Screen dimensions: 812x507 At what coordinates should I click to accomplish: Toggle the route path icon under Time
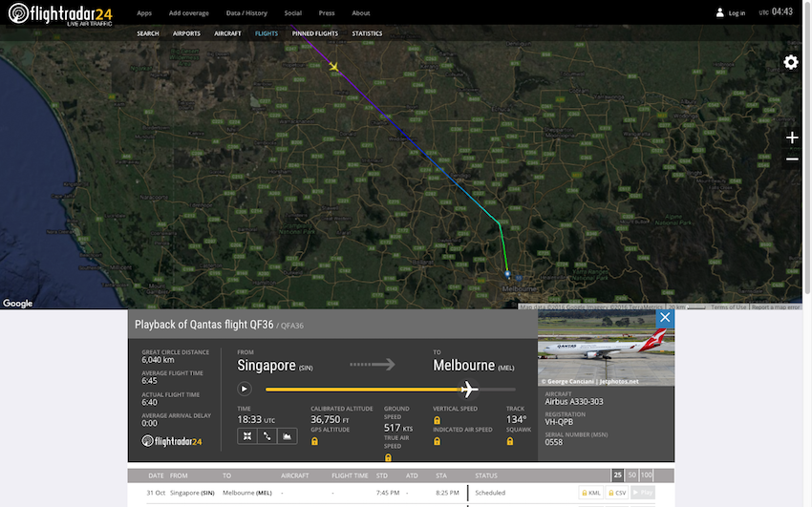(x=267, y=436)
